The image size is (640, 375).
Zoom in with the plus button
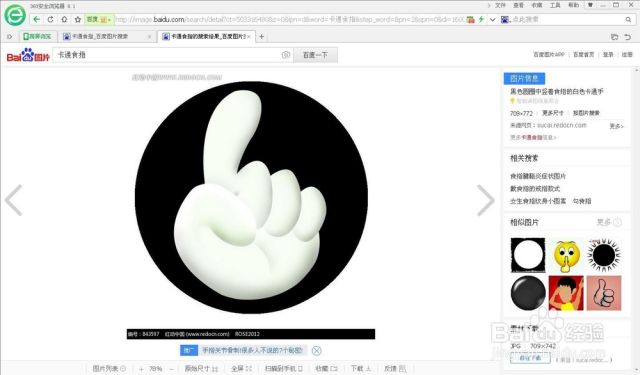(x=141, y=369)
